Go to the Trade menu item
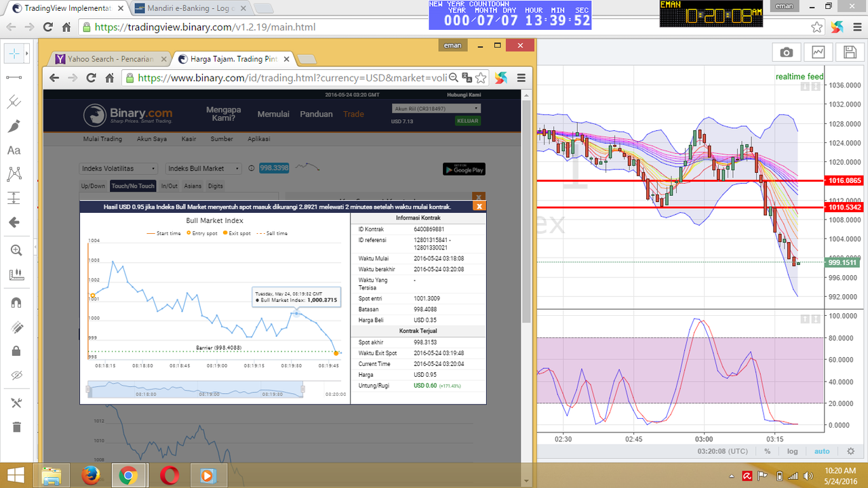This screenshot has width=868, height=488. click(353, 114)
